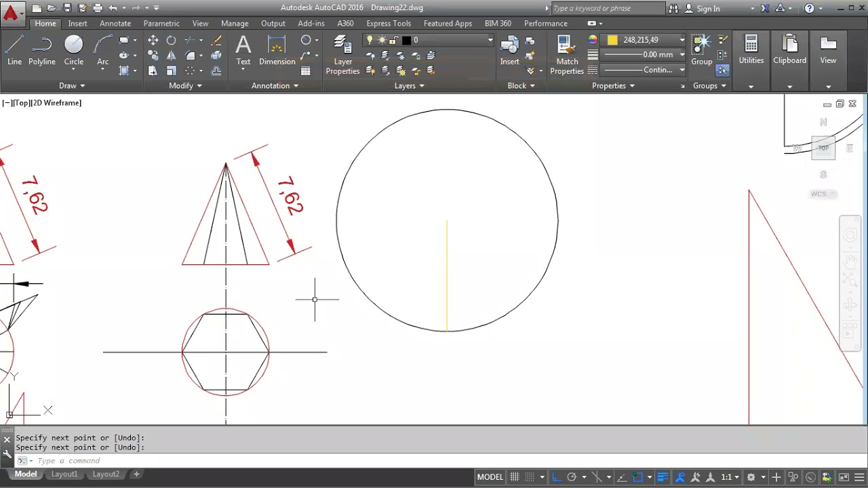Select the Erase tool

(x=216, y=40)
